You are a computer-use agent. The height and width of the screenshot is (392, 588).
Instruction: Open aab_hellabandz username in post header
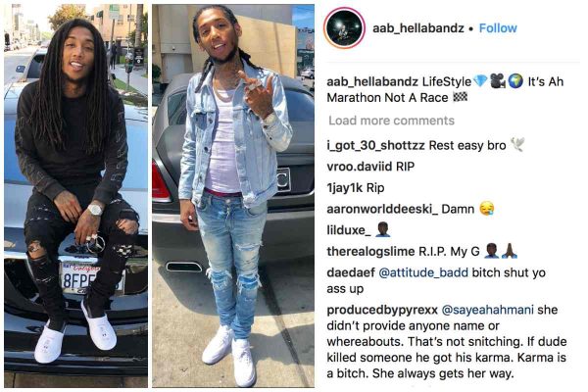click(418, 28)
